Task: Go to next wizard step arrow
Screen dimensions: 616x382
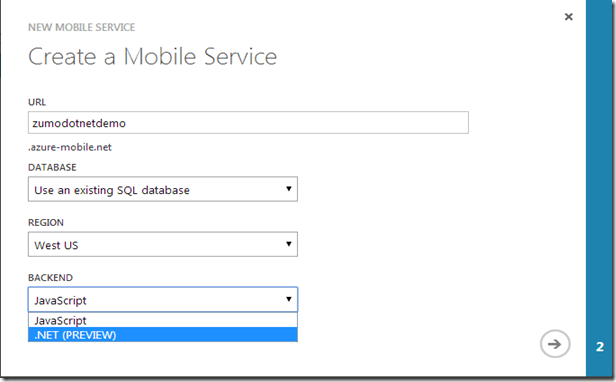Action: (x=555, y=344)
